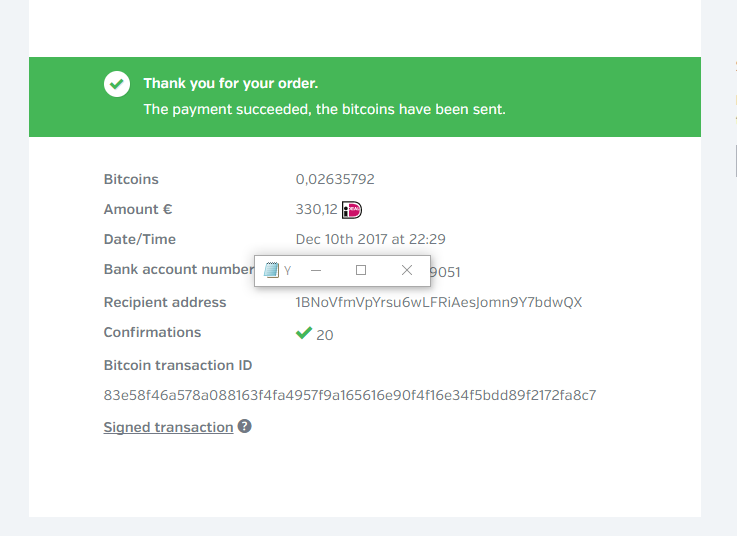
Task: Select the Bitcoin transaction ID hash
Action: 350,395
